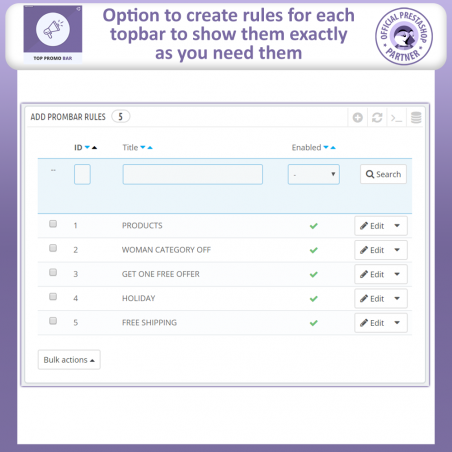This screenshot has width=452, height=452.
Task: Open the Enabled filter dropdown
Action: click(x=314, y=174)
